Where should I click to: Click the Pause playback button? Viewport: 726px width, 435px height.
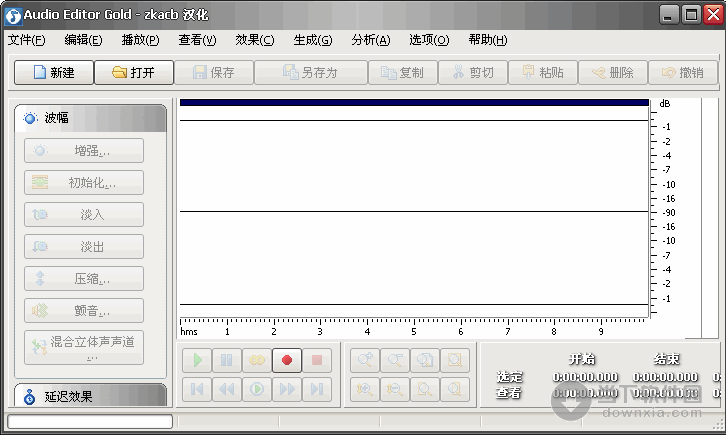227,360
